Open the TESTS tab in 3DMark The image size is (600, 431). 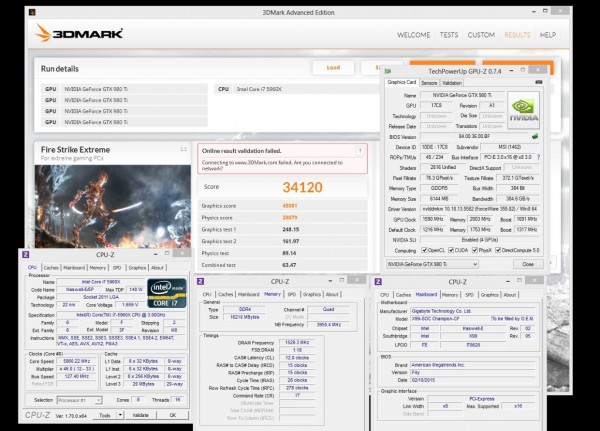(448, 35)
